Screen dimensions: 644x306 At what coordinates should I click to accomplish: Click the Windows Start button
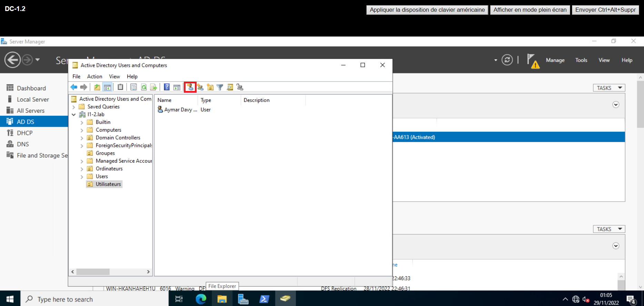[10, 299]
